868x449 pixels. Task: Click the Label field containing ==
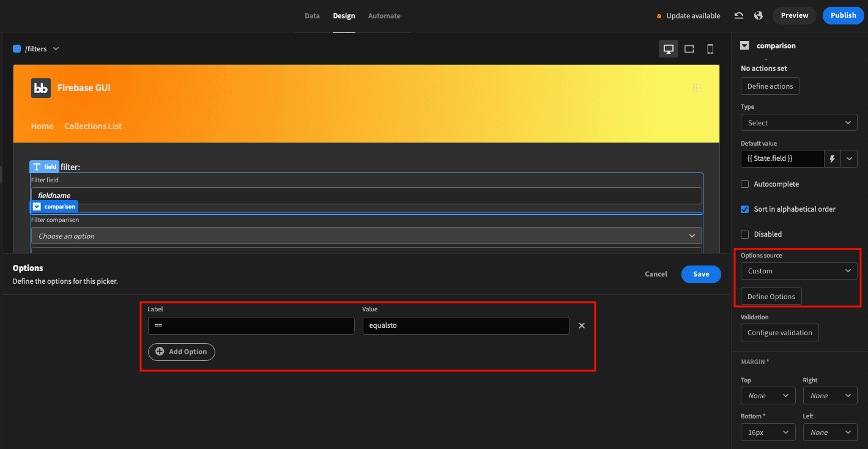251,325
